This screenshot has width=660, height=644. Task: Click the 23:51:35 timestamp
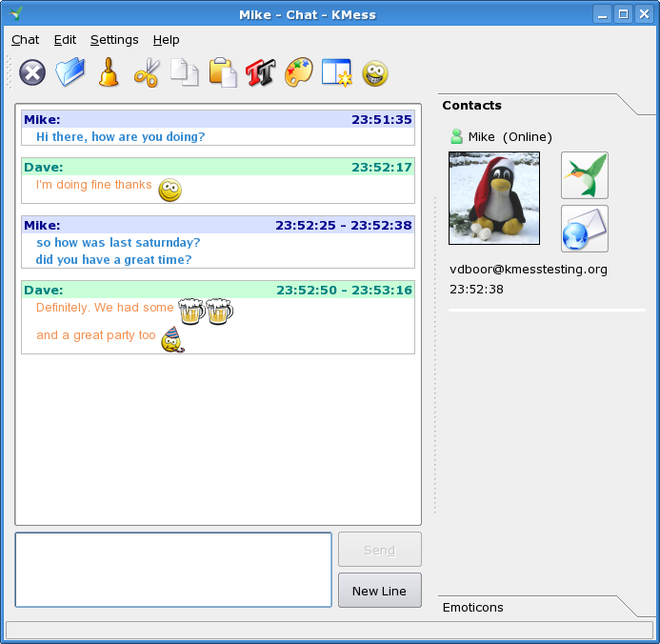(x=382, y=119)
